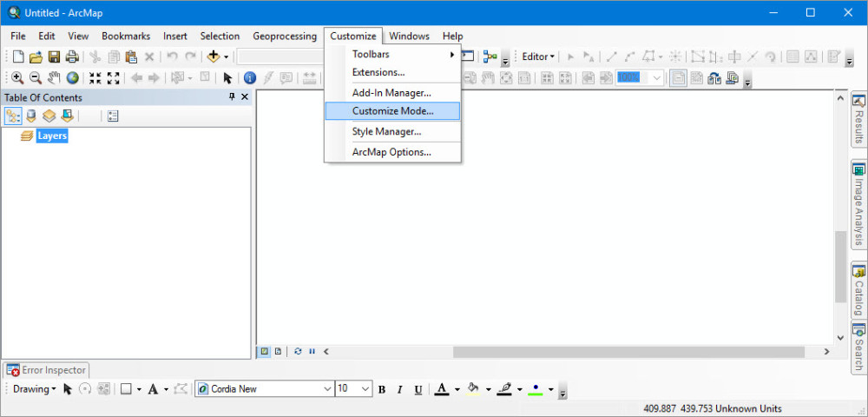Click the Add Data button

tap(214, 56)
